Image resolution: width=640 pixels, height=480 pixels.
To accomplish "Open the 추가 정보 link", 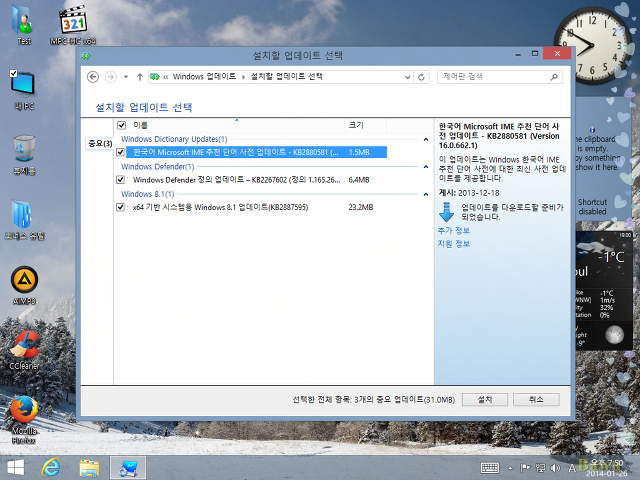I will (x=453, y=231).
